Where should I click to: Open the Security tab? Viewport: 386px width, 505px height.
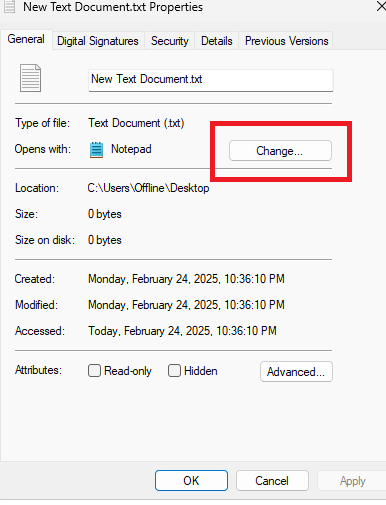point(170,41)
